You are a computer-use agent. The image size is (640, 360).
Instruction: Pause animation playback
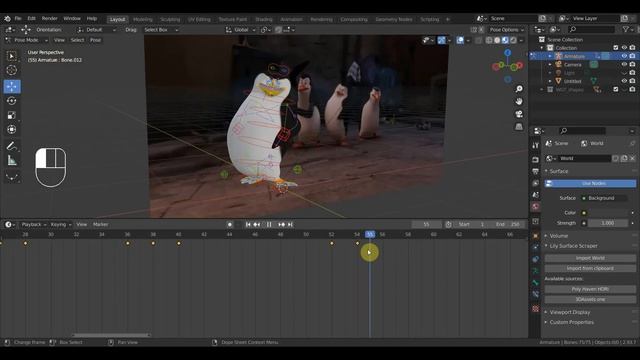269,224
